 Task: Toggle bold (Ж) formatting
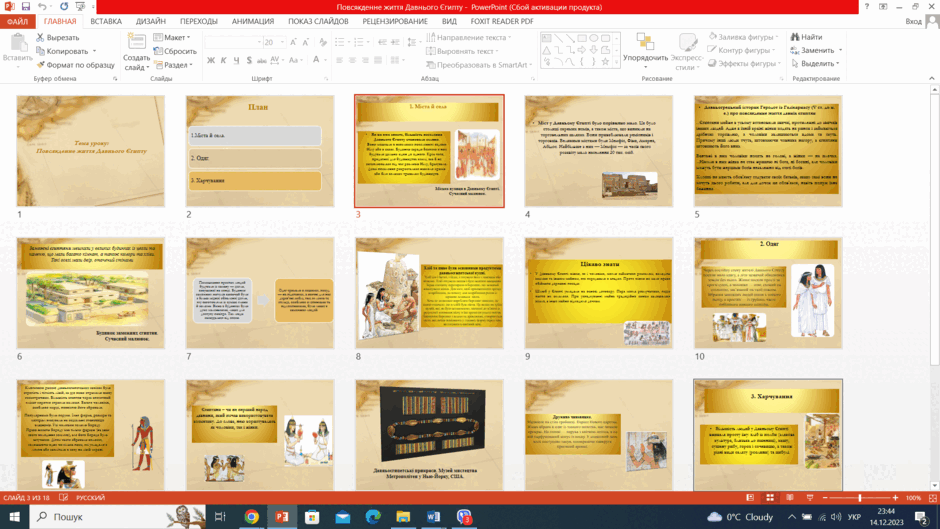[210, 60]
